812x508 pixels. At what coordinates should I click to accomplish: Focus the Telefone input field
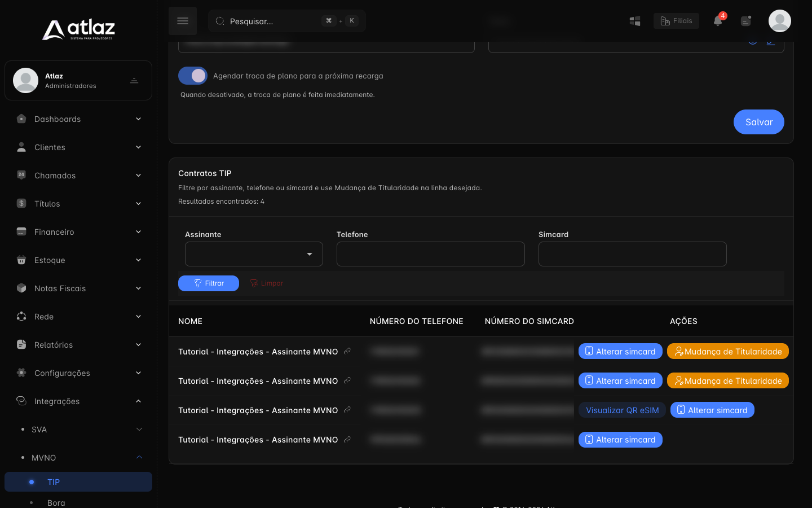click(x=431, y=254)
